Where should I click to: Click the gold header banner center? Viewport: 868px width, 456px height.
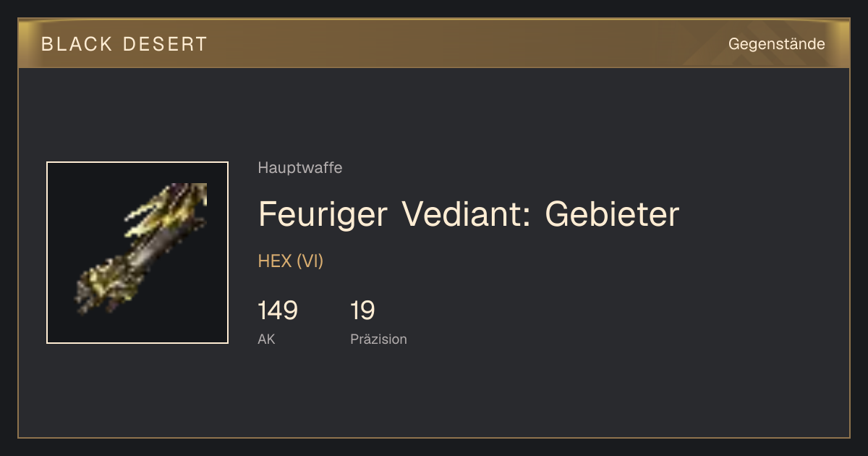click(x=434, y=43)
